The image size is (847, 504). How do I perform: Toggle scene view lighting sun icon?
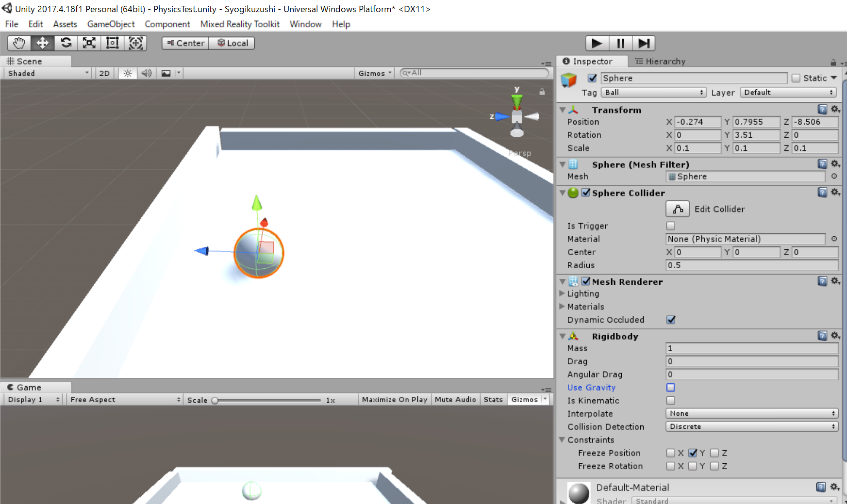127,73
